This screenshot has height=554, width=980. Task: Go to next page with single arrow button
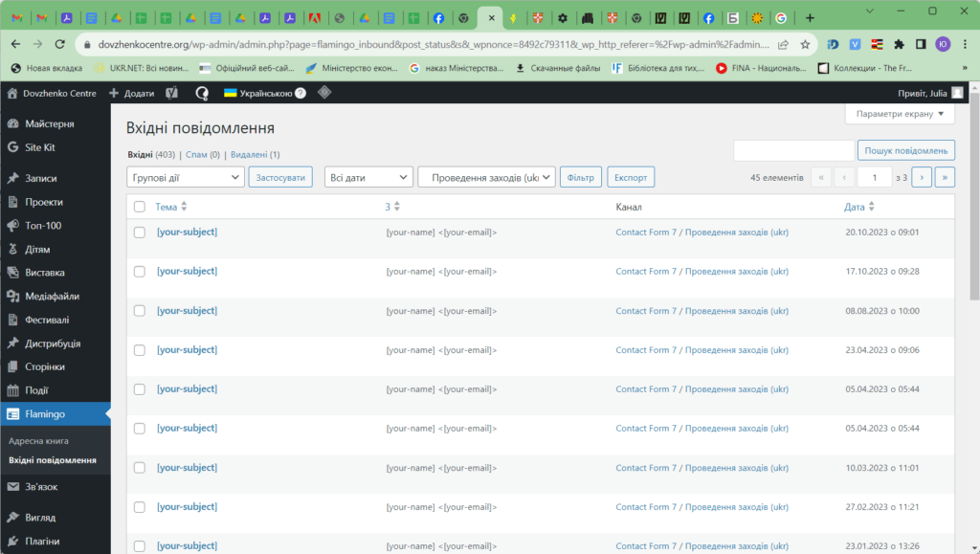pos(922,177)
